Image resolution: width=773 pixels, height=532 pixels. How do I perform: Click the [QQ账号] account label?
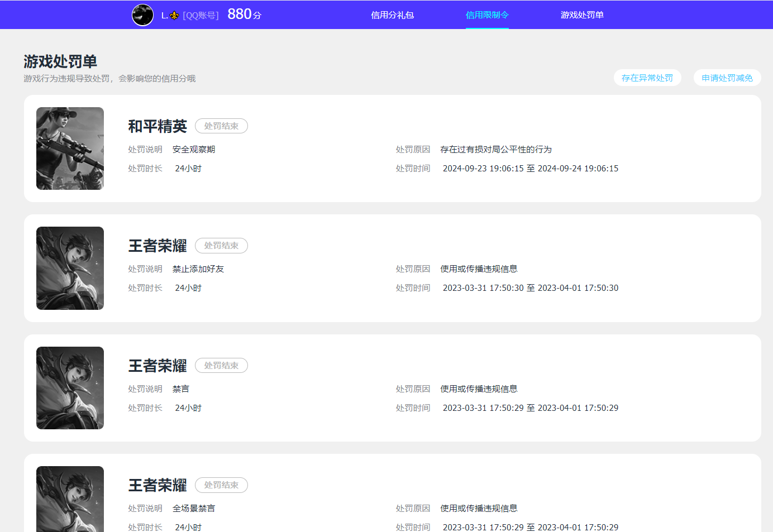[x=201, y=16]
